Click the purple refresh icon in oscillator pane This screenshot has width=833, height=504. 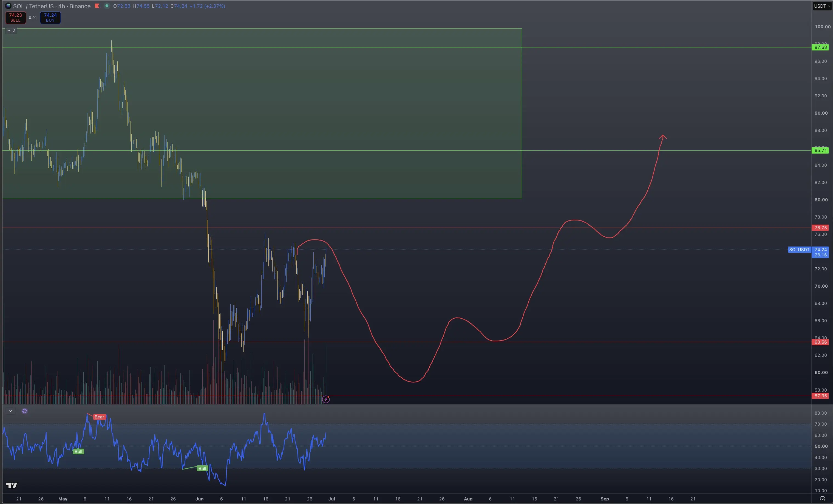point(25,411)
